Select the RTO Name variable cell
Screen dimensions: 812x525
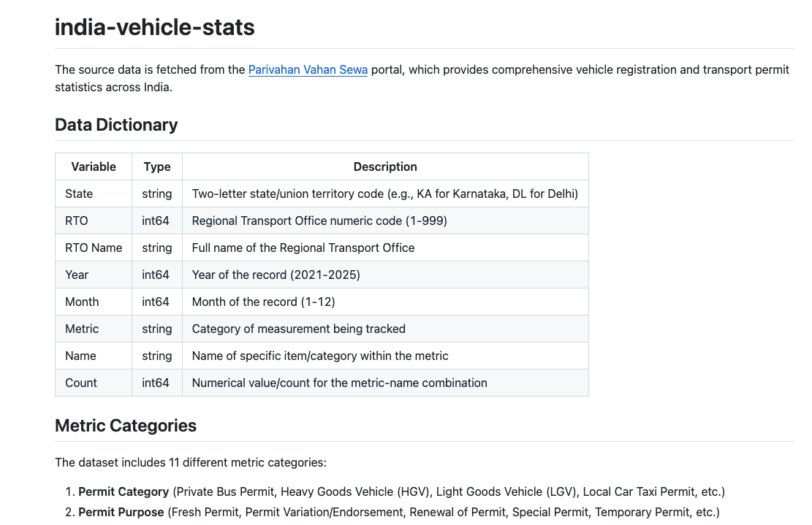94,248
